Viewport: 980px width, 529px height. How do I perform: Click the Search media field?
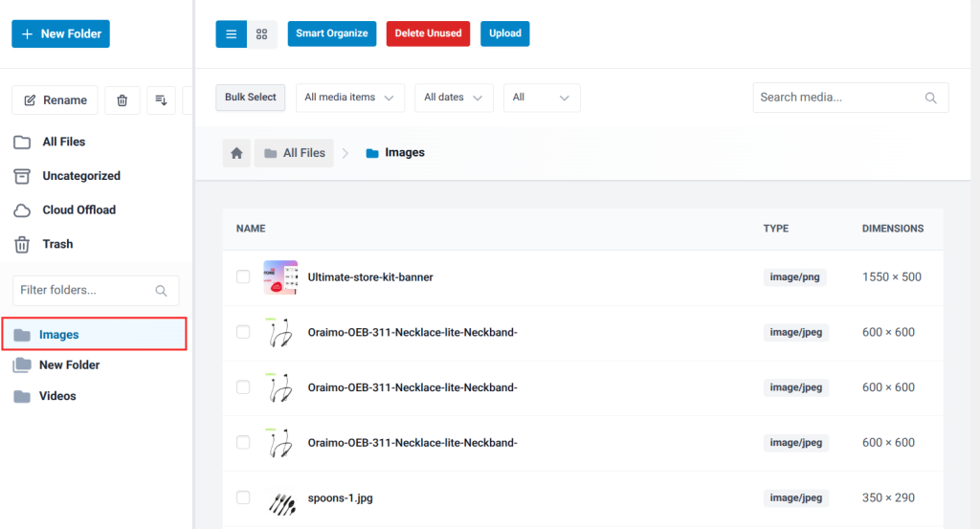tap(851, 98)
